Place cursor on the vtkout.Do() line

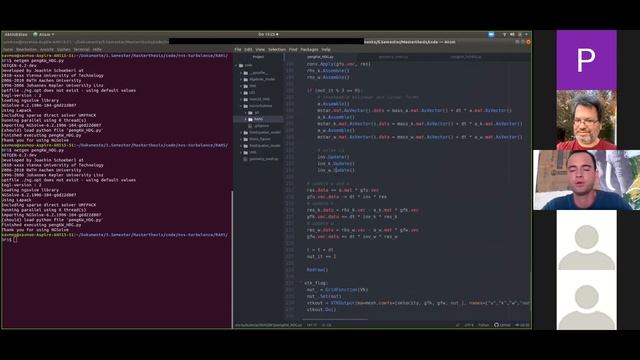[321, 309]
